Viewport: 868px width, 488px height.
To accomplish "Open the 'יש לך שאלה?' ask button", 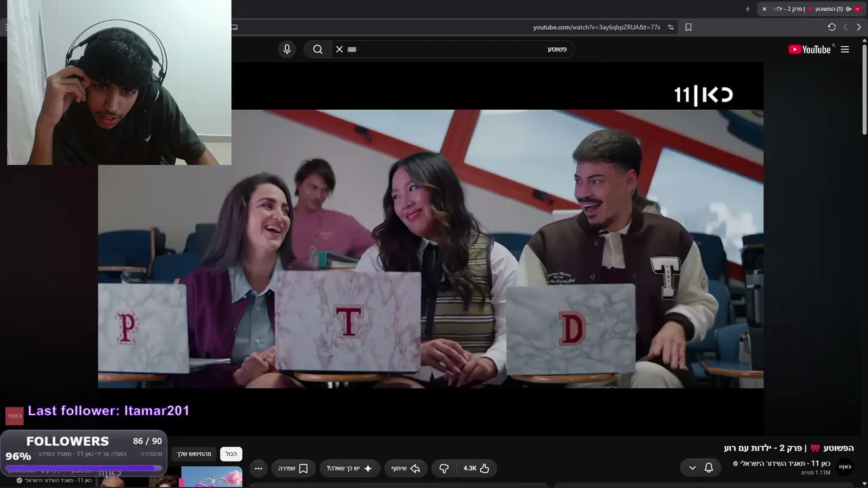I will point(350,468).
